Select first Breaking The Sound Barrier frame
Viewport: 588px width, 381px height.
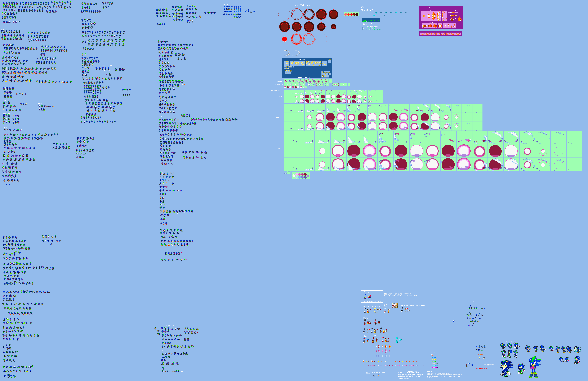tap(423, 16)
